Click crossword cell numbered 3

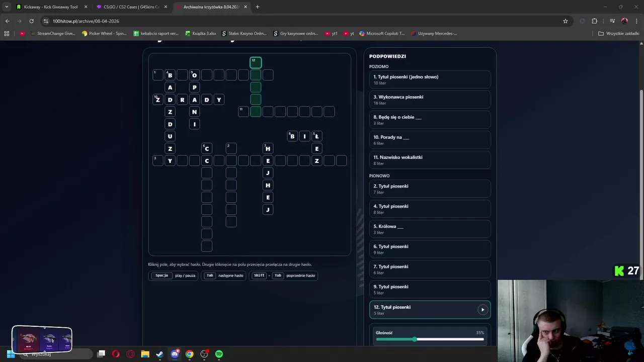pyautogui.click(x=158, y=161)
